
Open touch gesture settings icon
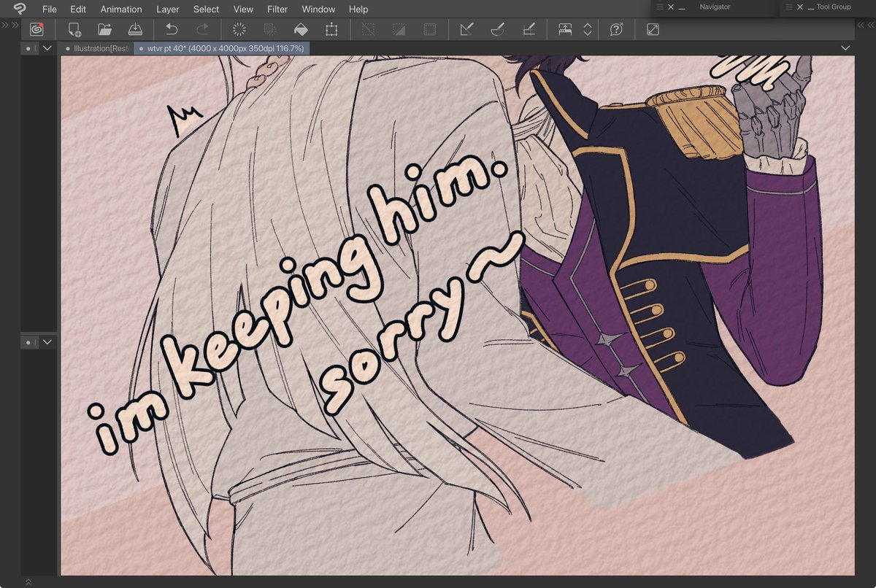pyautogui.click(x=566, y=30)
